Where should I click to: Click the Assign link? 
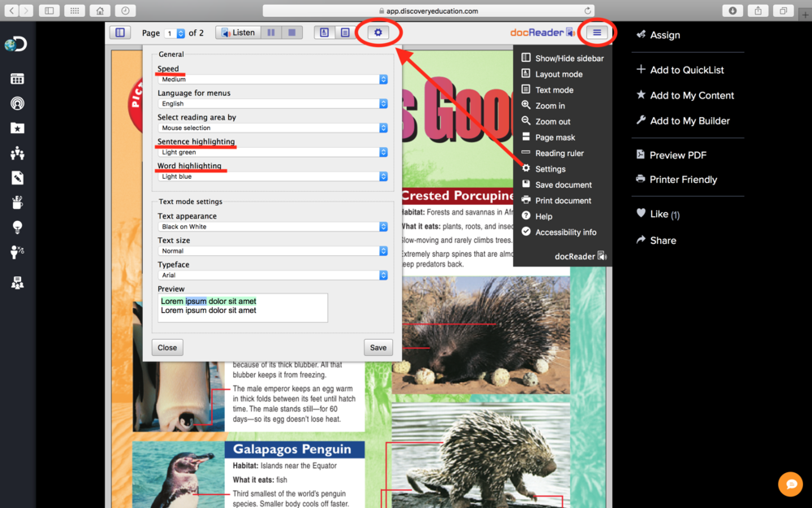[659, 35]
